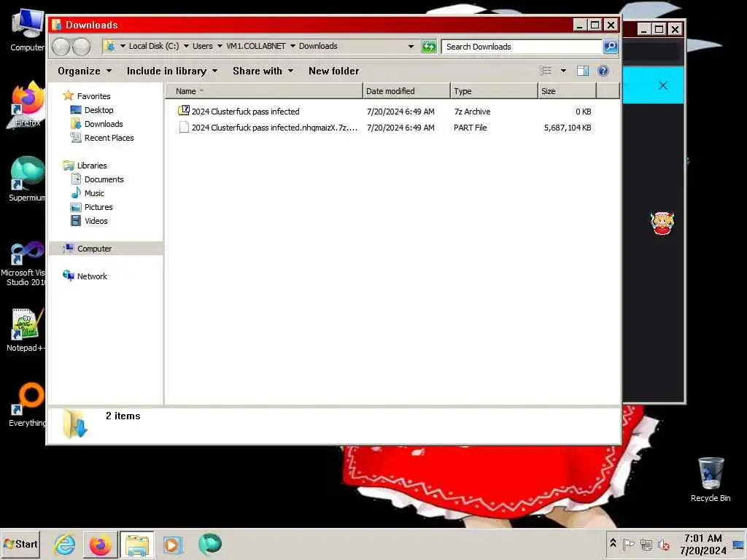Screen dimensions: 747x560
Task: Toggle the preview pane icon
Action: (583, 71)
